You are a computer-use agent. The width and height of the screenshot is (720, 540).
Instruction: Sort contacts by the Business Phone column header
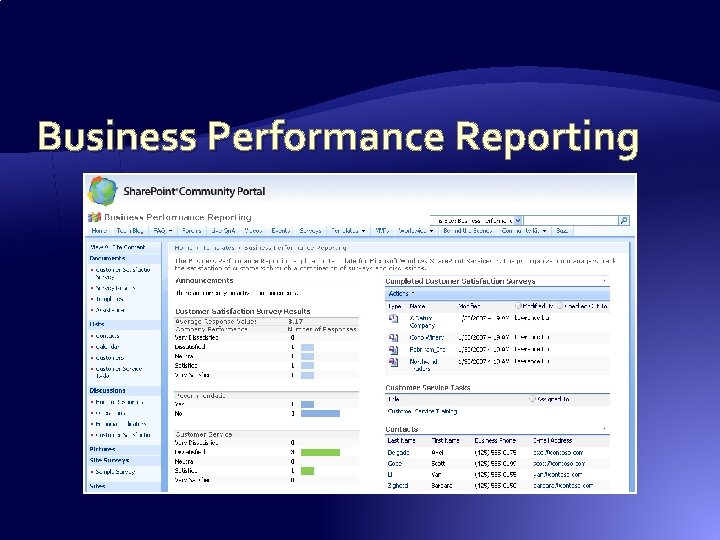coord(495,441)
